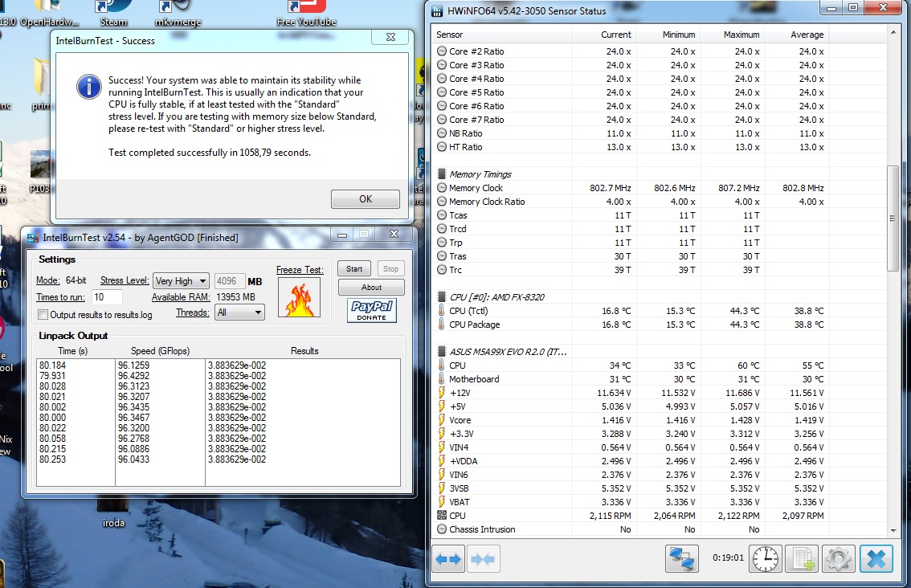Close the IntelBurnTest Success dialog
The width and height of the screenshot is (911, 588).
tap(391, 37)
